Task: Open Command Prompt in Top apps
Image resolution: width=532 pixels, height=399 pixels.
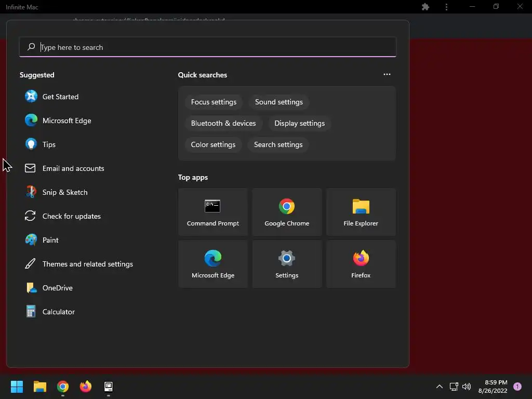Action: 213,212
